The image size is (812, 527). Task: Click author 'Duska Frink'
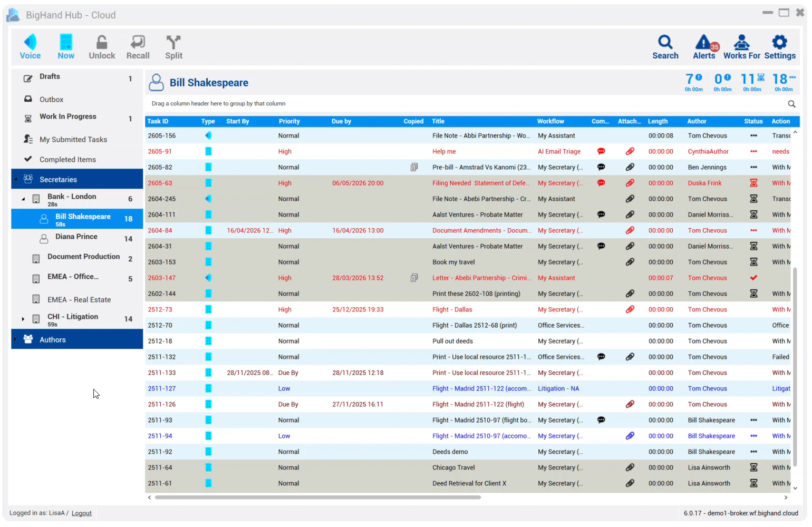tap(704, 183)
